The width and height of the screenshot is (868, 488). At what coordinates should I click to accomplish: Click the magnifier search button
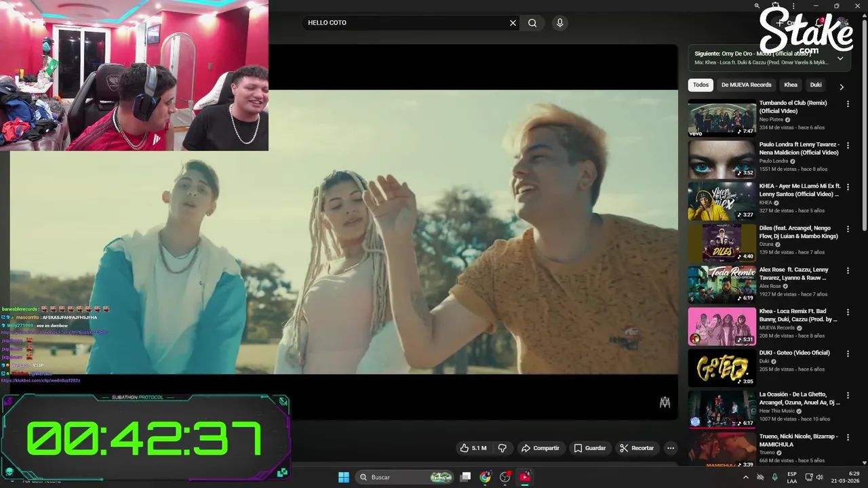[x=532, y=23]
